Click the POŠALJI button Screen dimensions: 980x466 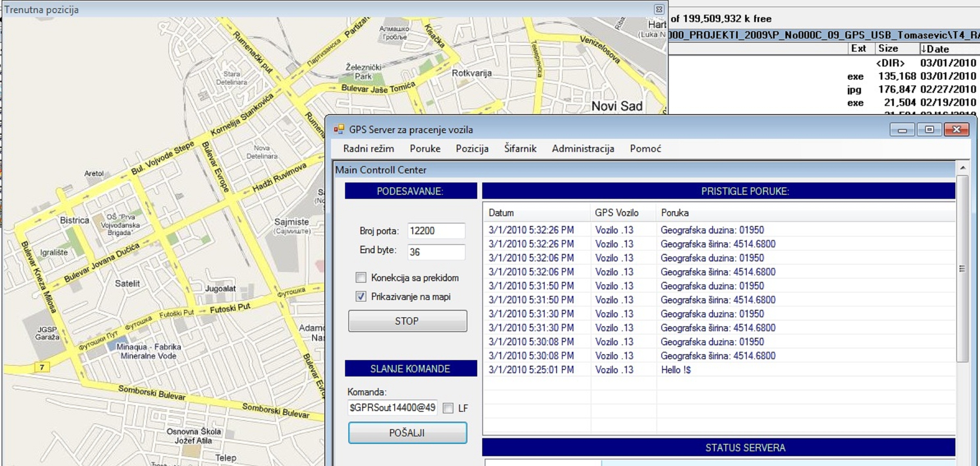[408, 433]
